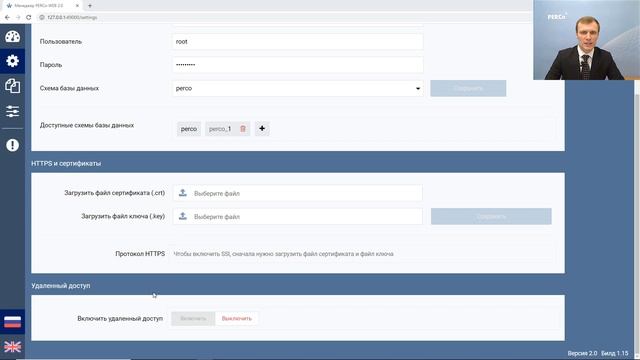The height and width of the screenshot is (360, 640).
Task: Focus the browser address bar
Action: coord(286,17)
